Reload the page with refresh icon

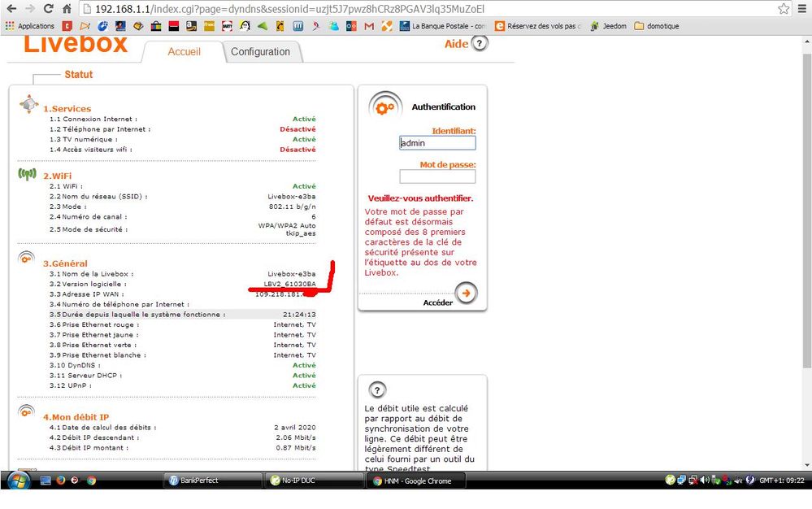(48, 9)
